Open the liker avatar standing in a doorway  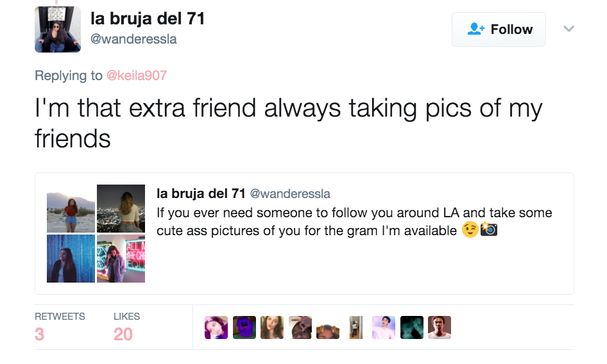coord(355,327)
